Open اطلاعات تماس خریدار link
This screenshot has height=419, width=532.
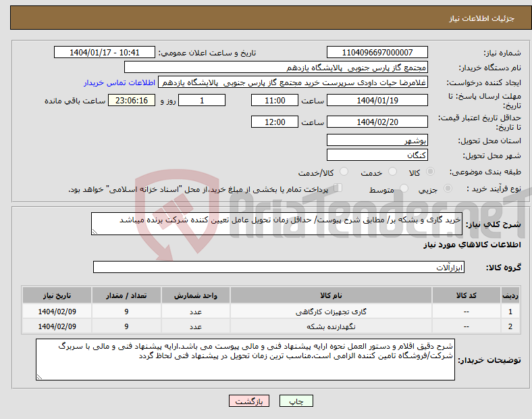(x=119, y=82)
